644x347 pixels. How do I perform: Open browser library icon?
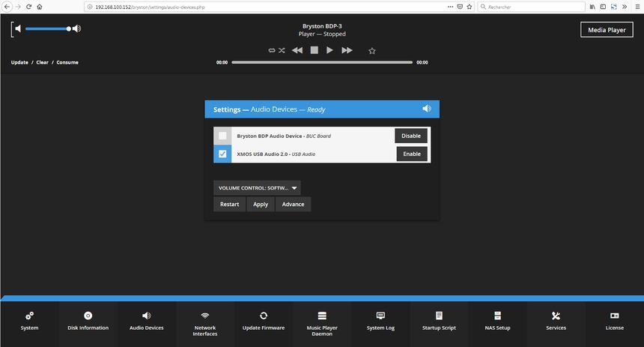592,7
